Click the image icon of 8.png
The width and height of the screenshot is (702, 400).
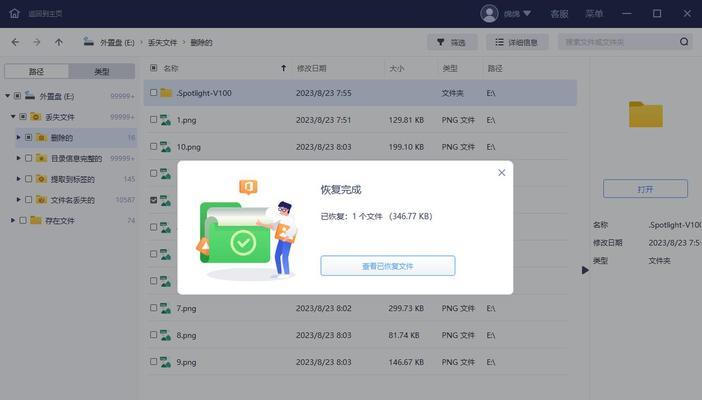166,335
